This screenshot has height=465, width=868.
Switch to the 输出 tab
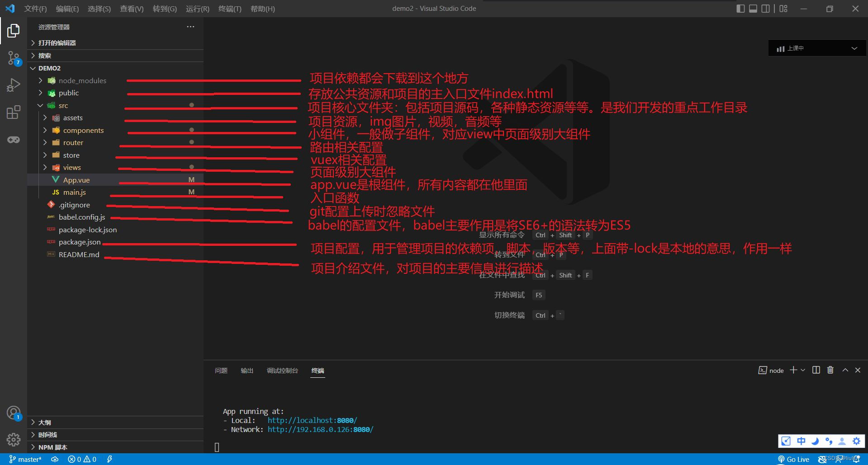coord(247,370)
